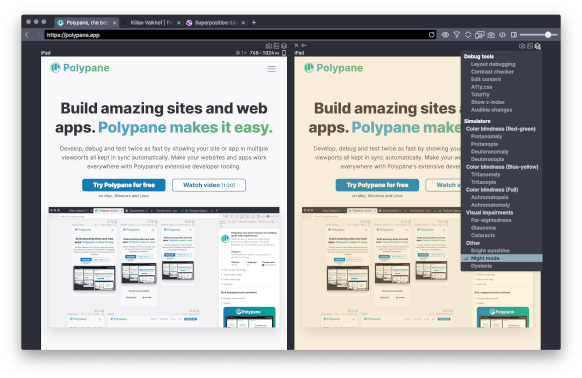Screen dimensions: 582x378
Task: Click the eye icon in the toolbar
Action: [445, 35]
